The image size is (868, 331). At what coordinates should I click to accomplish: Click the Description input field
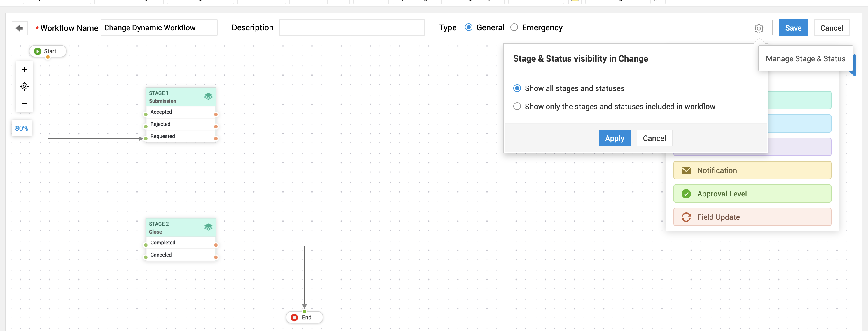[352, 28]
